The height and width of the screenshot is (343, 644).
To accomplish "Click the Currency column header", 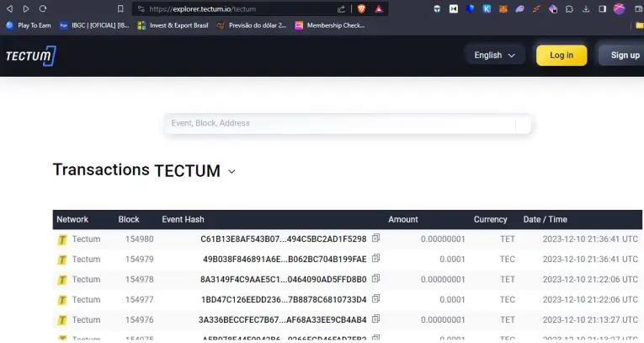I will (x=491, y=220).
